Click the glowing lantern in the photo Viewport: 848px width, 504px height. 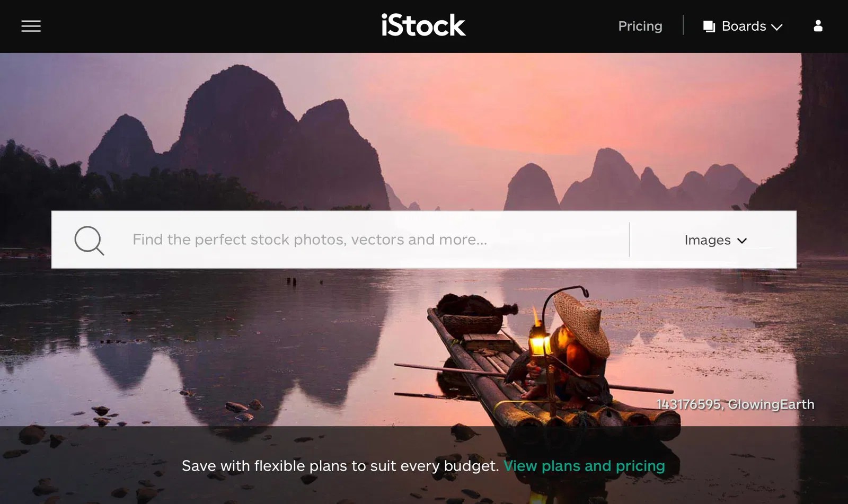pos(540,344)
